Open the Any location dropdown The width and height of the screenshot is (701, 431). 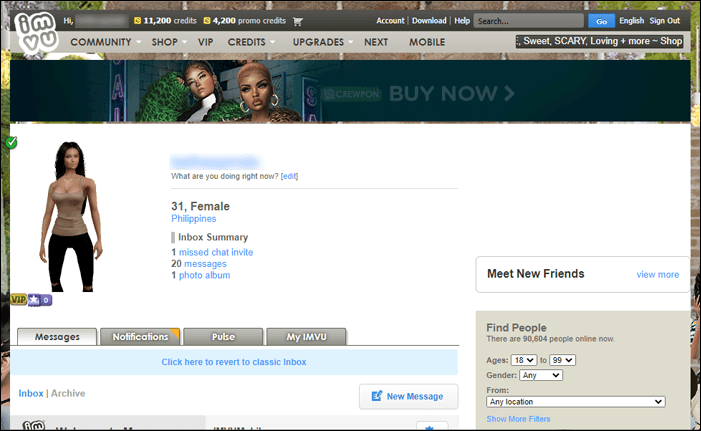point(576,401)
